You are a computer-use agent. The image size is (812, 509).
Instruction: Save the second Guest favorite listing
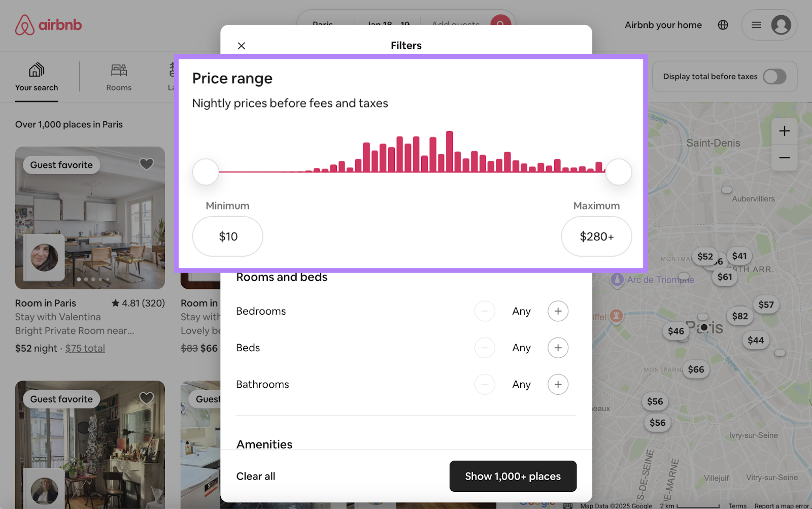[146, 398]
